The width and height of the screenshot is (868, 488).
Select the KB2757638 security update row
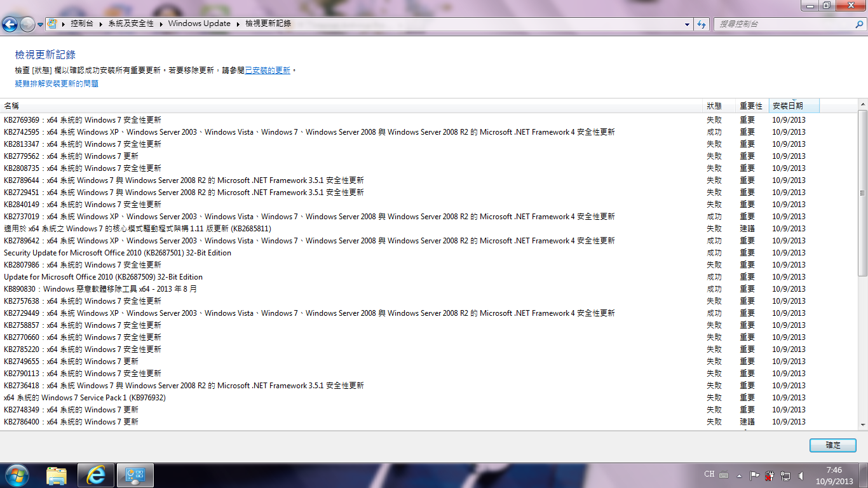coord(429,301)
